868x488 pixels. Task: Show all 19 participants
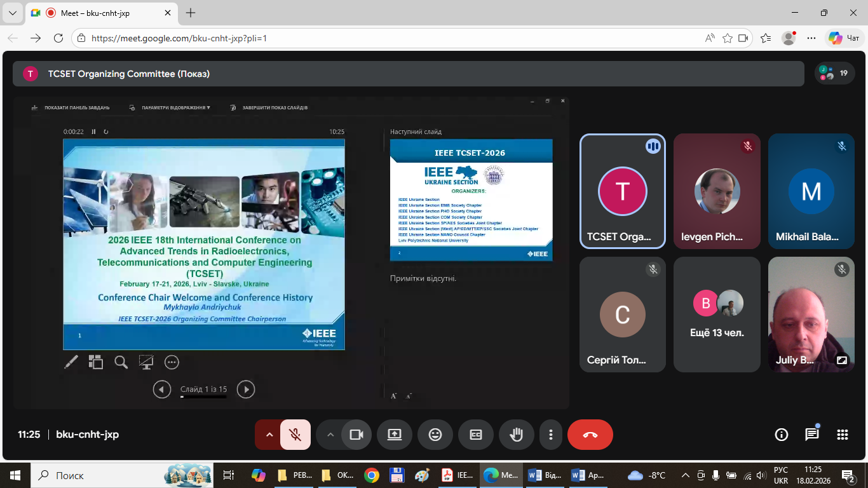[834, 73]
